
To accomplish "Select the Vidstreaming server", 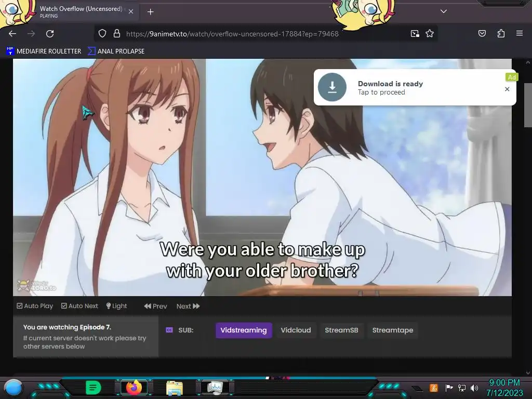I will point(244,330).
